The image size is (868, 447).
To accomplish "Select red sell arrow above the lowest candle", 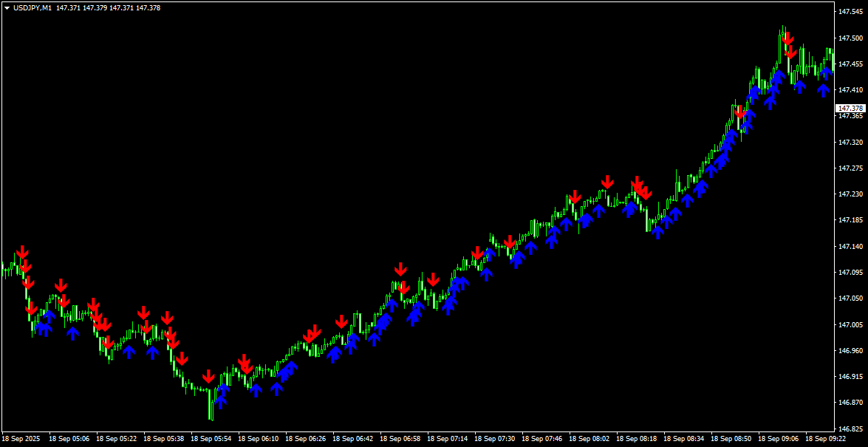I will tap(209, 377).
